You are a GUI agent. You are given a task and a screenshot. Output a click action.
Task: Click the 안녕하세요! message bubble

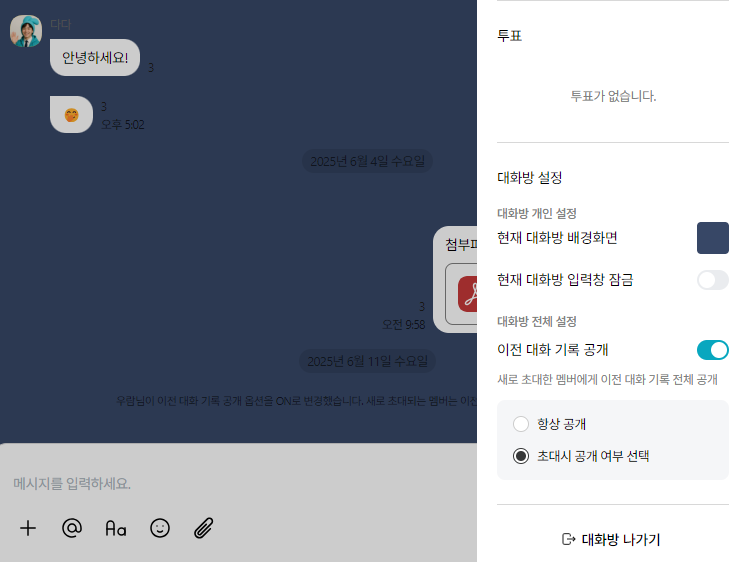(95, 57)
